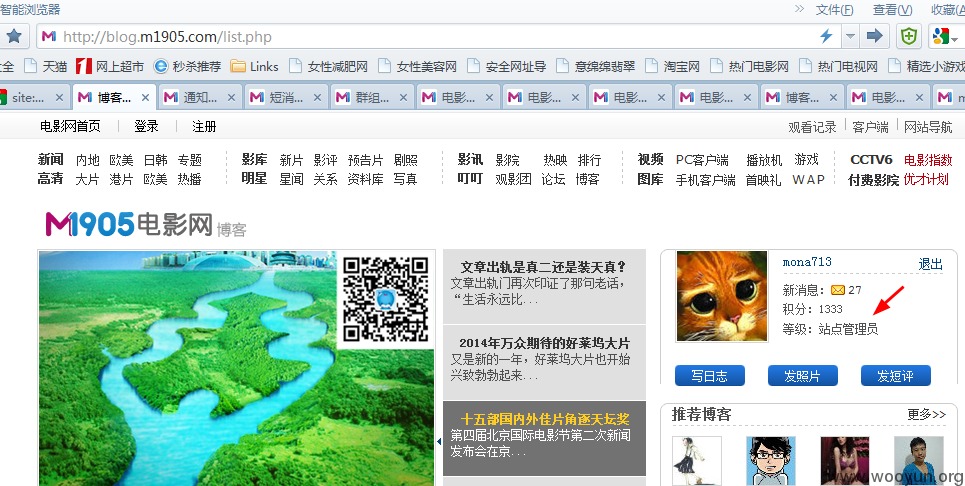The height and width of the screenshot is (486, 965).
Task: Open headline 十五部国内外佳片角逐天坛奖
Action: 545,419
